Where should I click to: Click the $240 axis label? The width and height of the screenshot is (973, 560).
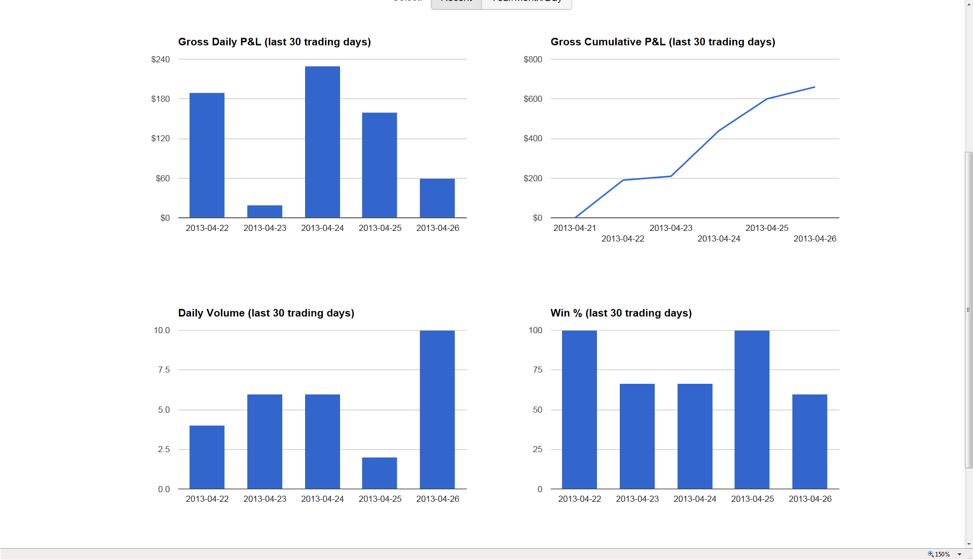click(161, 59)
